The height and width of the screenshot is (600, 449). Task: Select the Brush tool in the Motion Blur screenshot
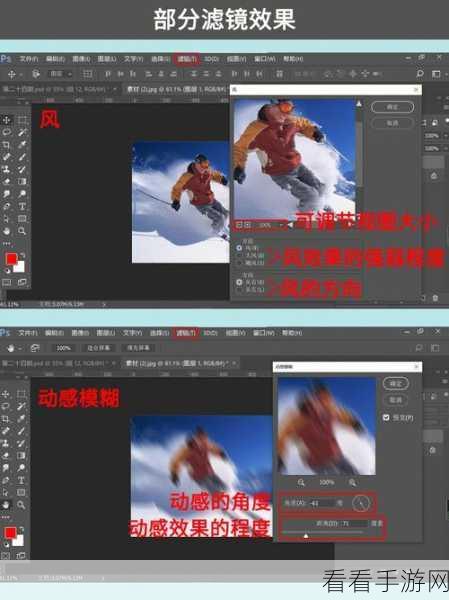(x=21, y=430)
